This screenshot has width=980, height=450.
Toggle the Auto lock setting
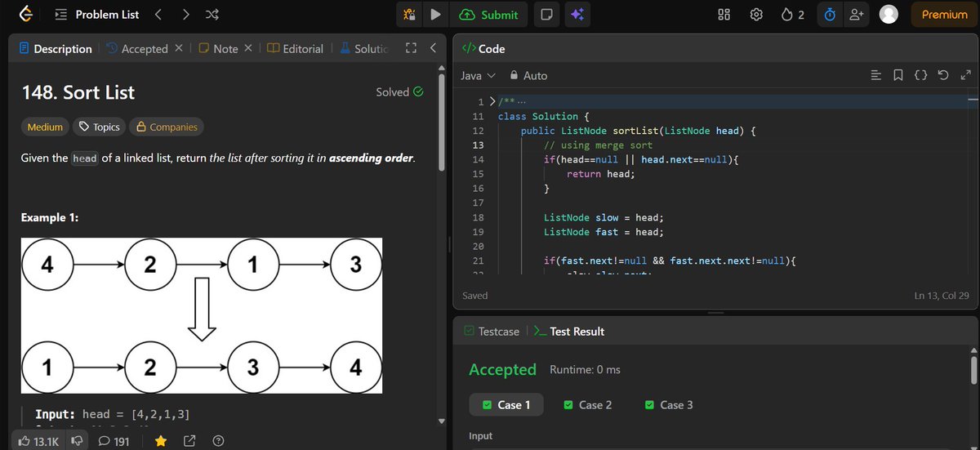pos(528,75)
